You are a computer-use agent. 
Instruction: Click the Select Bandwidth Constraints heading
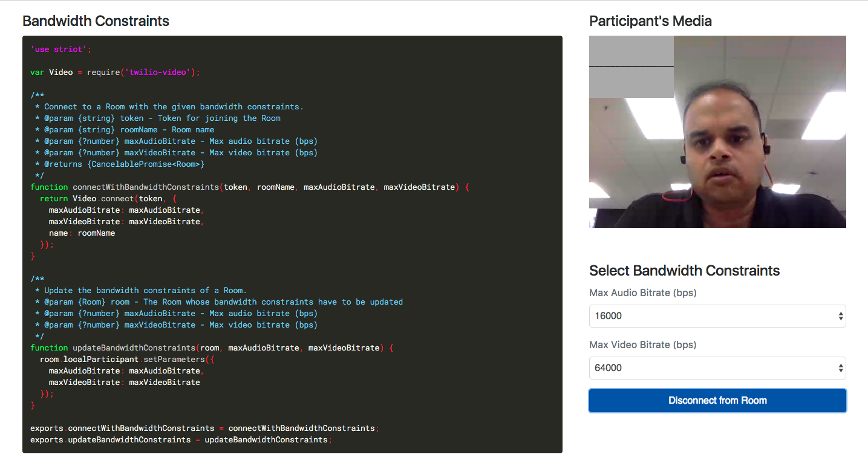[684, 271]
